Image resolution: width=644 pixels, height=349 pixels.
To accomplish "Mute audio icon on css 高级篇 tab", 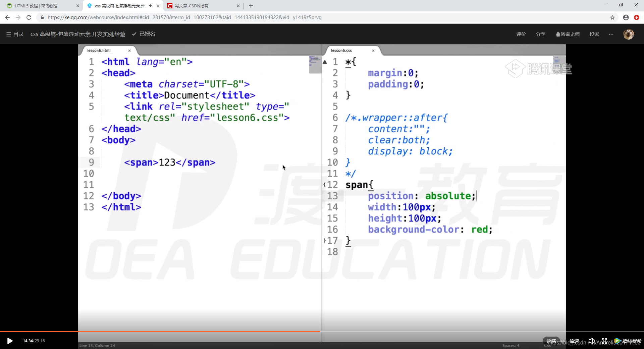I will (x=151, y=6).
